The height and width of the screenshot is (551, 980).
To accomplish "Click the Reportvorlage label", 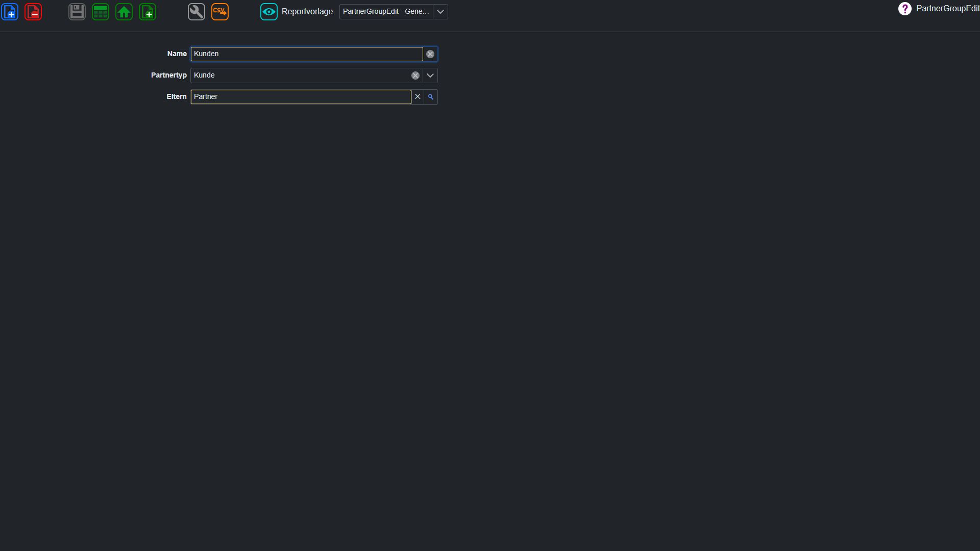I will point(308,12).
